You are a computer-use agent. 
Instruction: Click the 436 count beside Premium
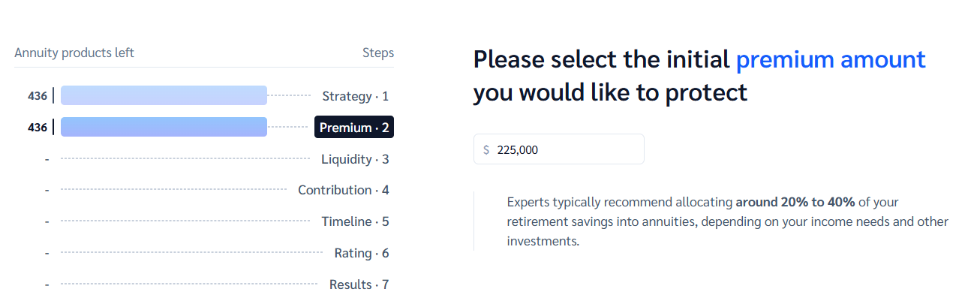[37, 128]
